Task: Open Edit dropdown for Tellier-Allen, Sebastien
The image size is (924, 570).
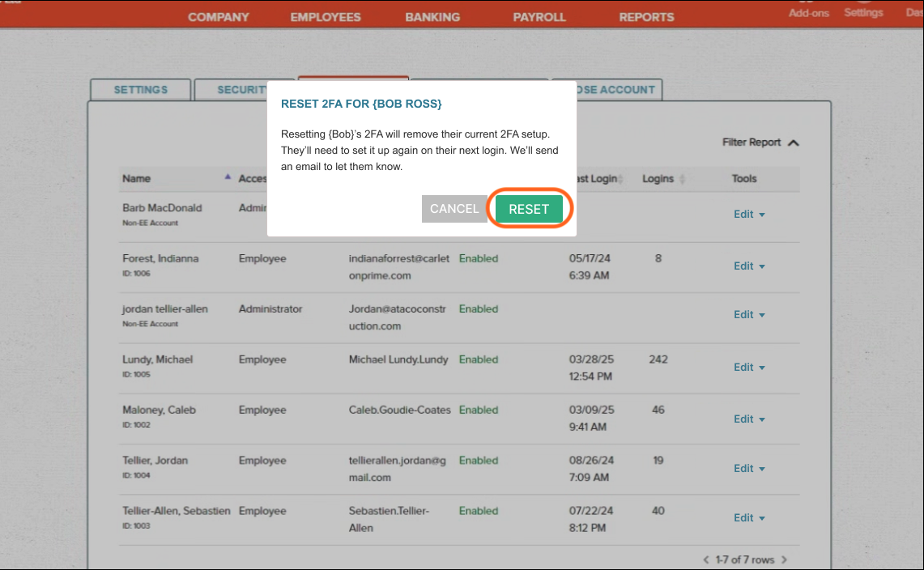Action: (749, 518)
